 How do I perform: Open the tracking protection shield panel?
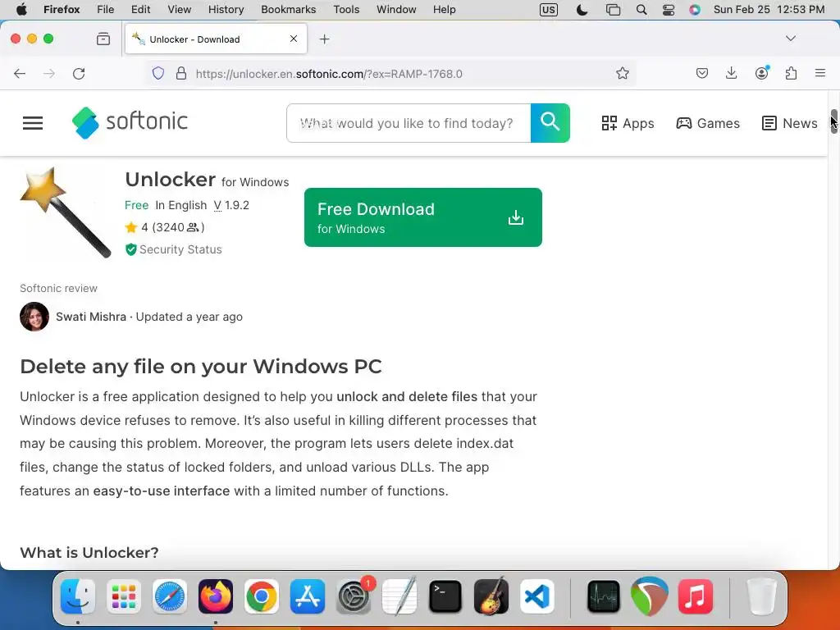click(158, 73)
